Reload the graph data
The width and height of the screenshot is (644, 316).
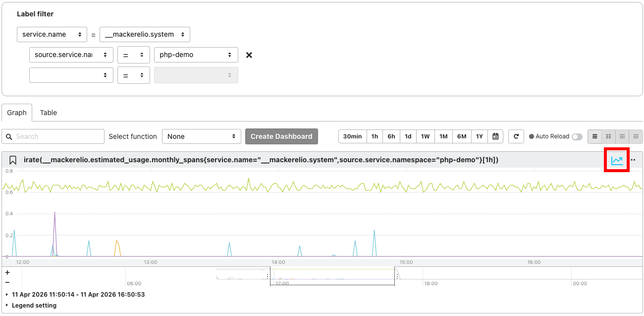(x=516, y=136)
